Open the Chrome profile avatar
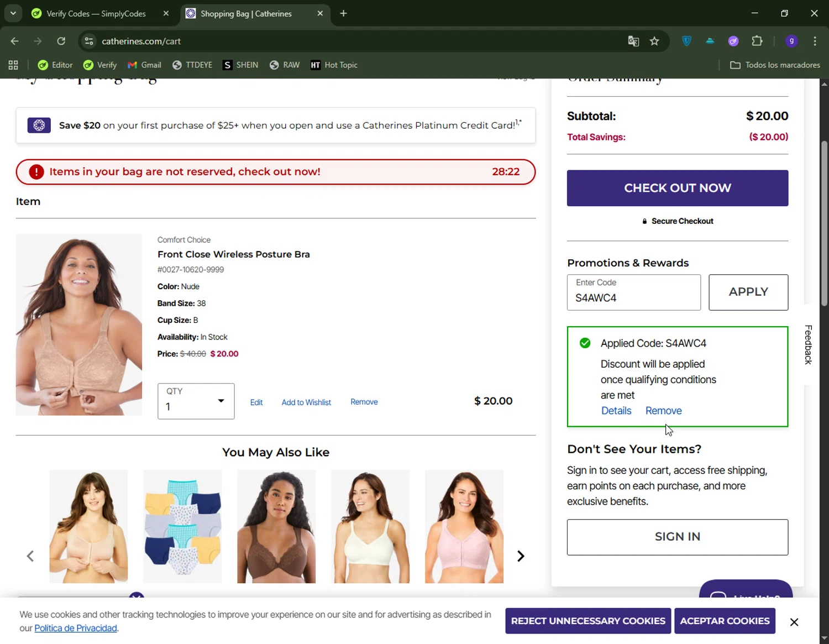This screenshot has width=829, height=644. coord(791,41)
